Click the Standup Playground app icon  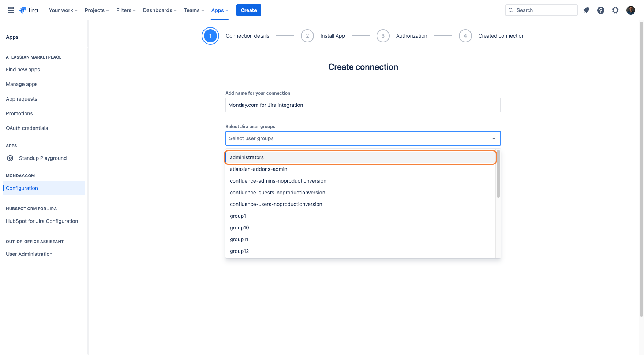10,158
